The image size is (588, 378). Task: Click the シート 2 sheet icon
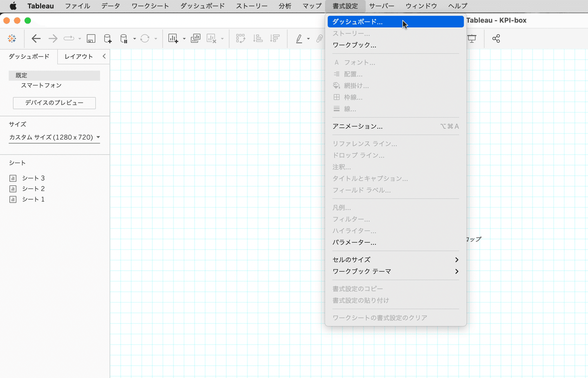[13, 189]
